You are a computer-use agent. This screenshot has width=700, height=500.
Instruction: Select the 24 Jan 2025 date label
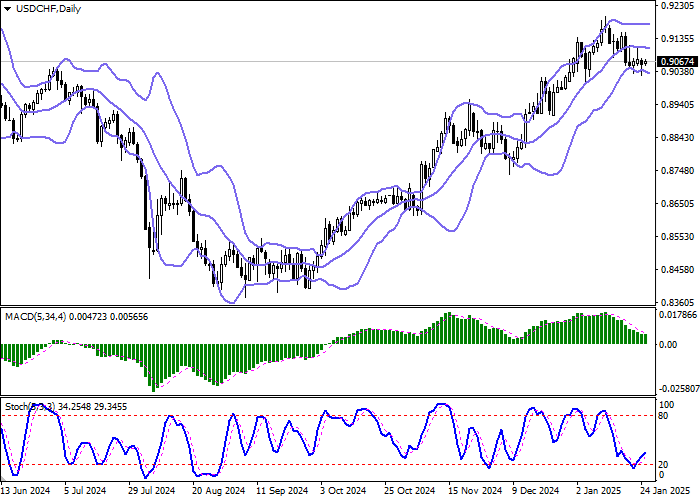click(663, 492)
